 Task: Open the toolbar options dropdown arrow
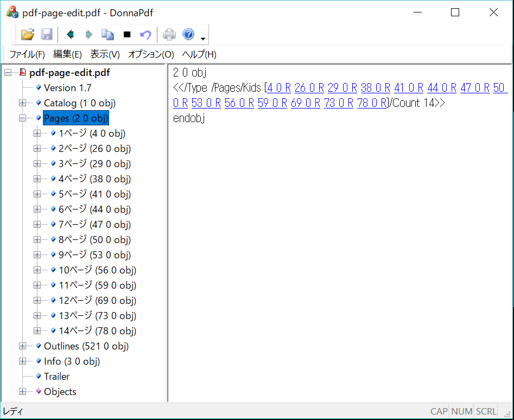(x=203, y=39)
